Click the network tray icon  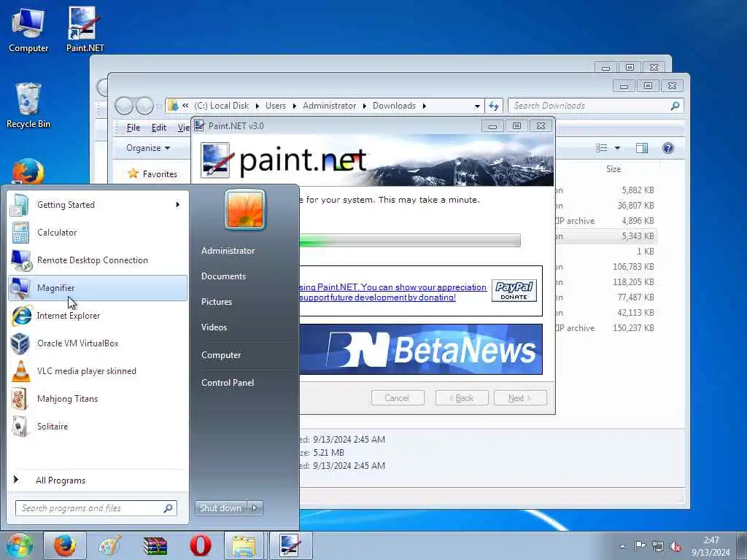658,546
